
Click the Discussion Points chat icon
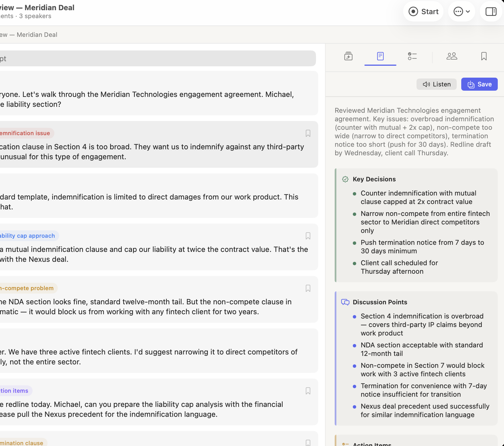tap(345, 302)
